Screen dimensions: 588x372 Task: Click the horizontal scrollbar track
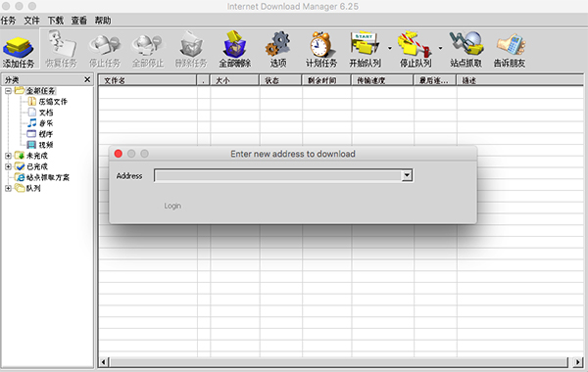click(x=339, y=362)
